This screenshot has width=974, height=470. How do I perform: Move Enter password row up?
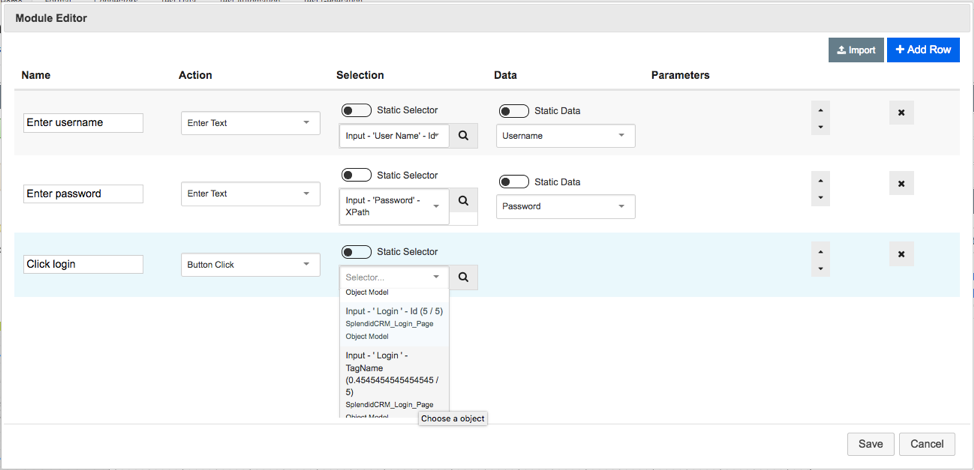(821, 181)
